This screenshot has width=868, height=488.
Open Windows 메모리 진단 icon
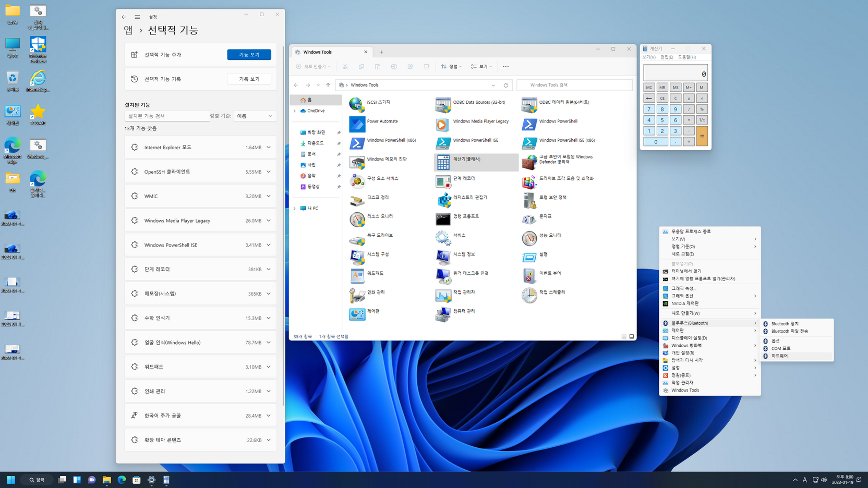tap(357, 162)
